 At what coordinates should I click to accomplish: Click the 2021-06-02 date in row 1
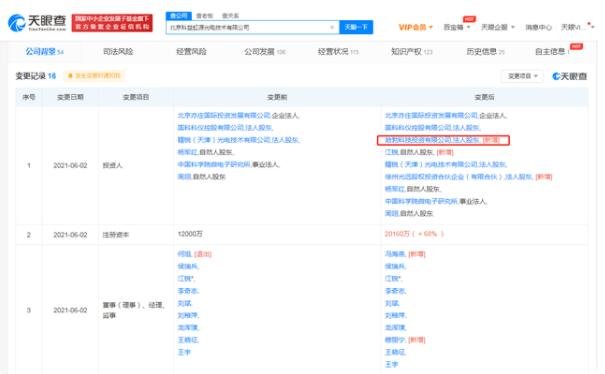(70, 165)
